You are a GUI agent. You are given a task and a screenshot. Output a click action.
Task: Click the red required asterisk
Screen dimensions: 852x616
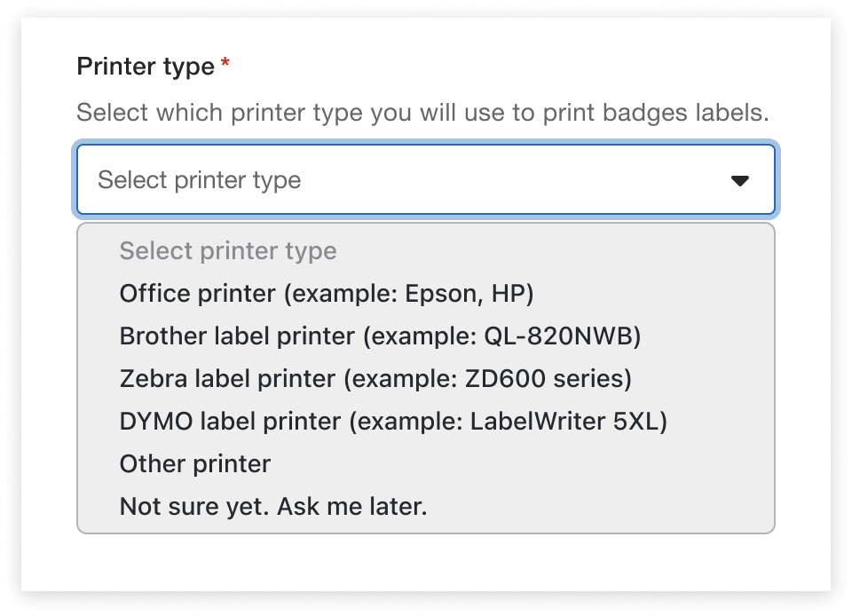[x=225, y=64]
